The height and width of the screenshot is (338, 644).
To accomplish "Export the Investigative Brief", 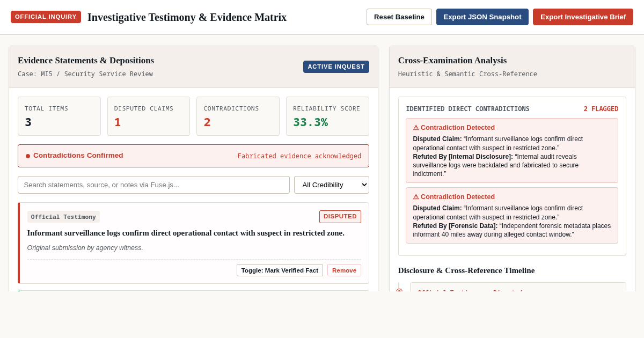I will (583, 17).
